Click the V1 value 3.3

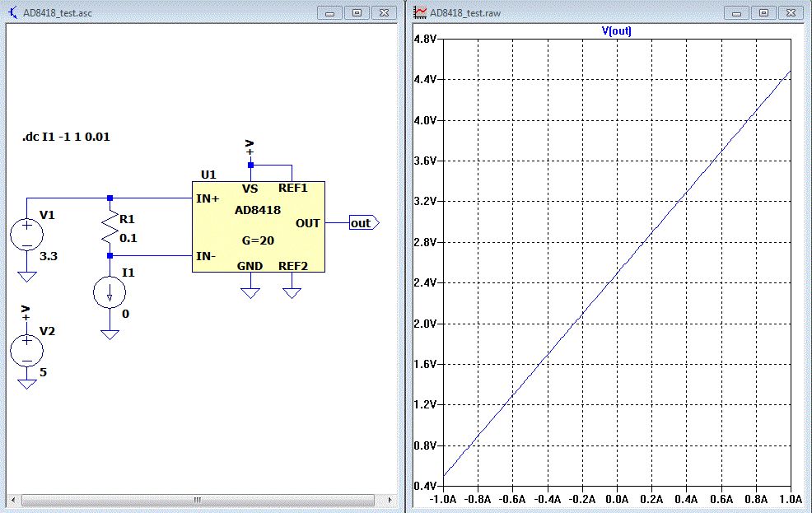[49, 256]
